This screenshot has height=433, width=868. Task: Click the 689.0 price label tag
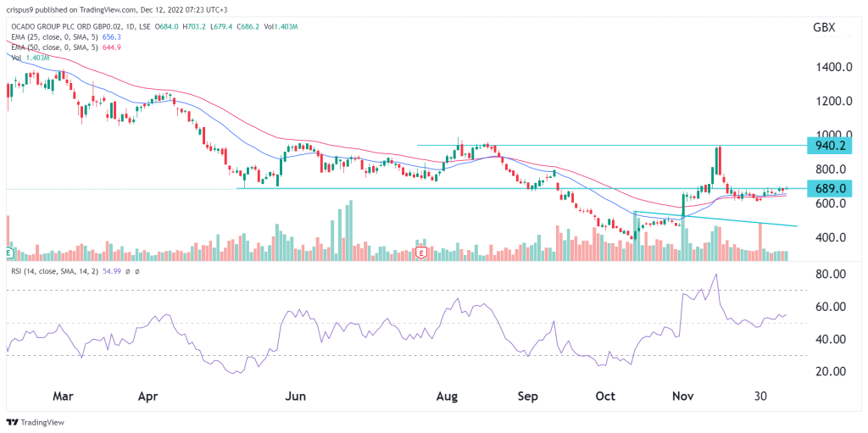pyautogui.click(x=829, y=188)
